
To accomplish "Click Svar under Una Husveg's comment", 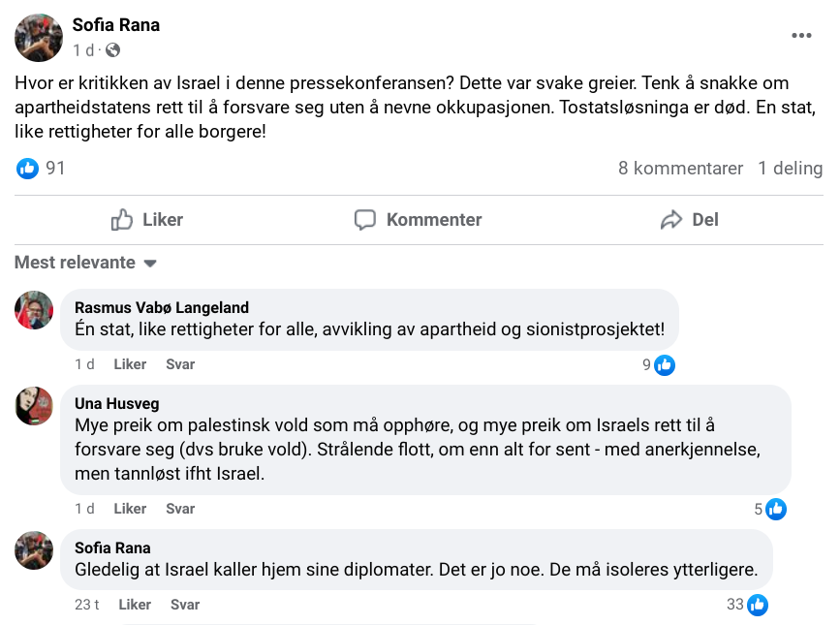I will tap(180, 509).
